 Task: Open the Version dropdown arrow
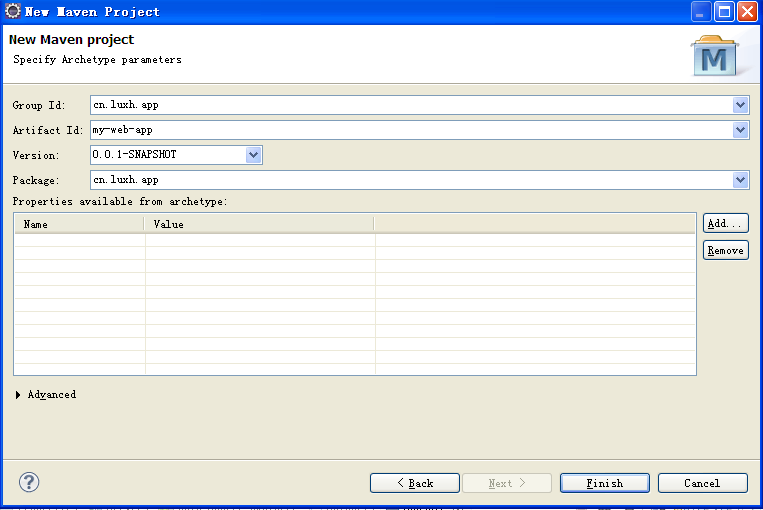(254, 155)
